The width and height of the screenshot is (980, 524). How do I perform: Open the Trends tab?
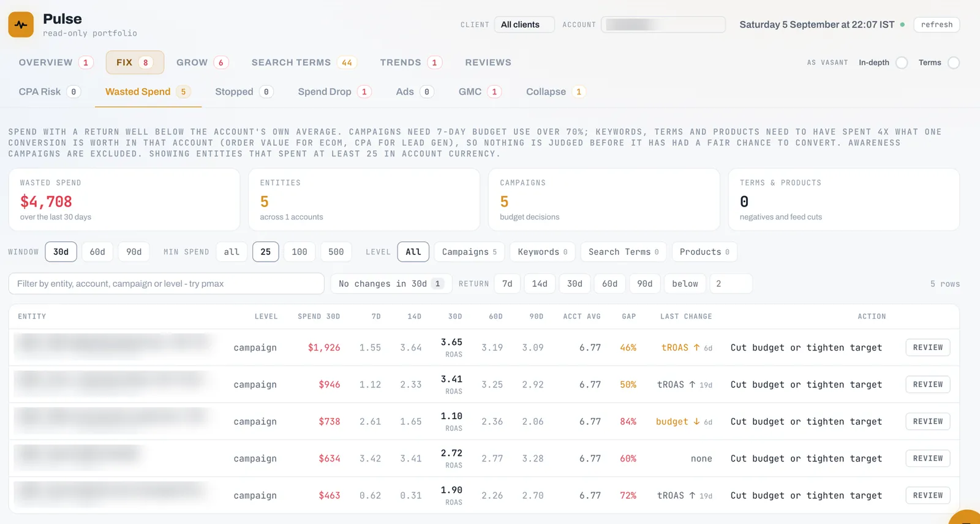pos(410,63)
